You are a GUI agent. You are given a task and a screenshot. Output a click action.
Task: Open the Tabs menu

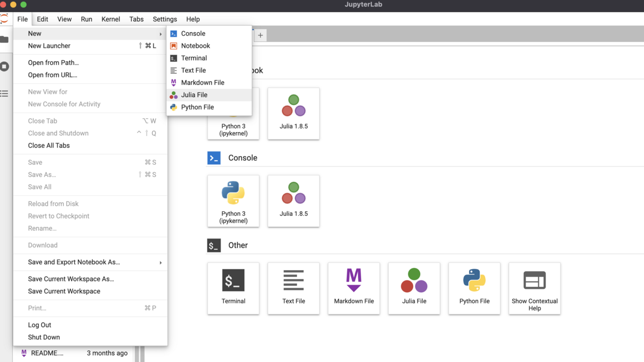(136, 19)
